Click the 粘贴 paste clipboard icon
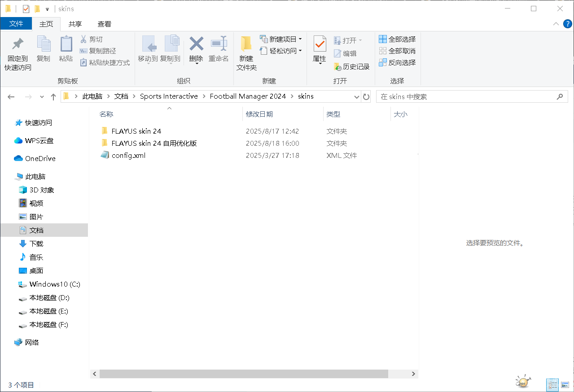Screen dimensions: 574x392 [66, 44]
